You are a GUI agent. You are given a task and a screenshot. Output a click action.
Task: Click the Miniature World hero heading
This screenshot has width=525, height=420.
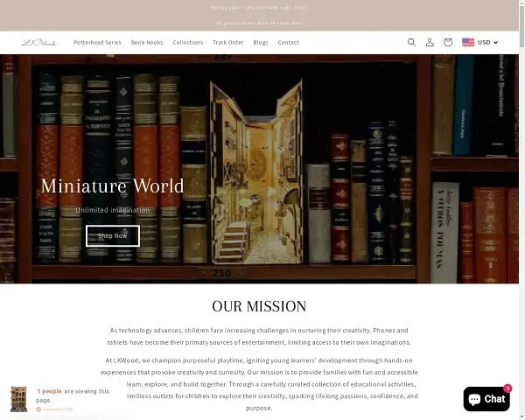(112, 185)
